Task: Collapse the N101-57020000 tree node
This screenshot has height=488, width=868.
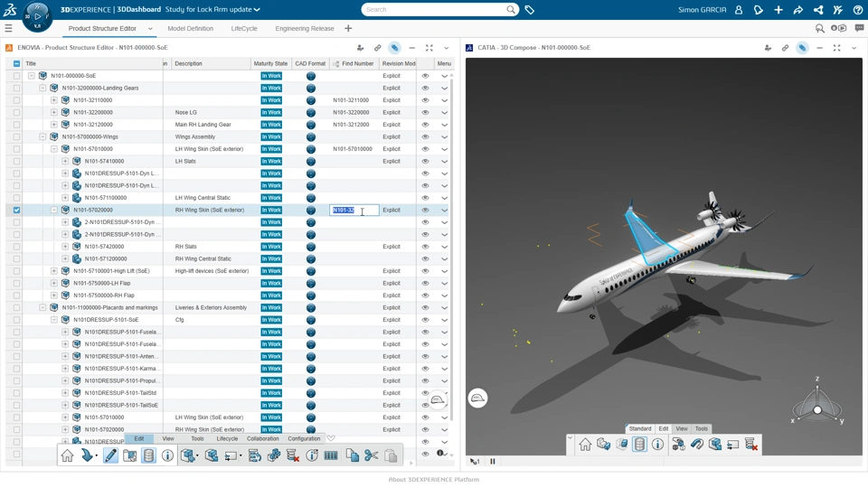Action: 53,210
